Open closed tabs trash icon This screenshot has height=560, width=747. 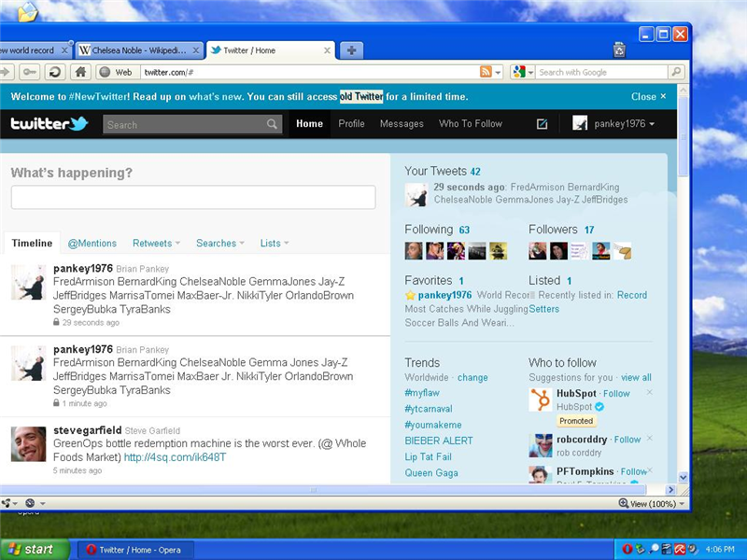(x=619, y=50)
